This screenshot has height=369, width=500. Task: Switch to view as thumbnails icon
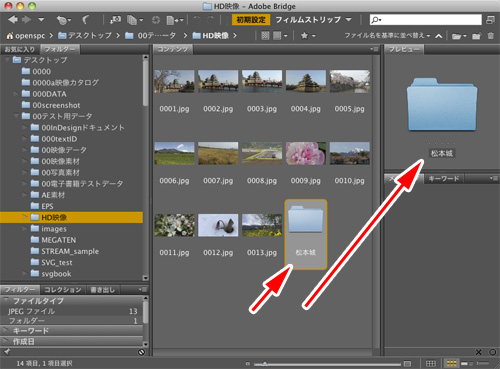(451, 363)
